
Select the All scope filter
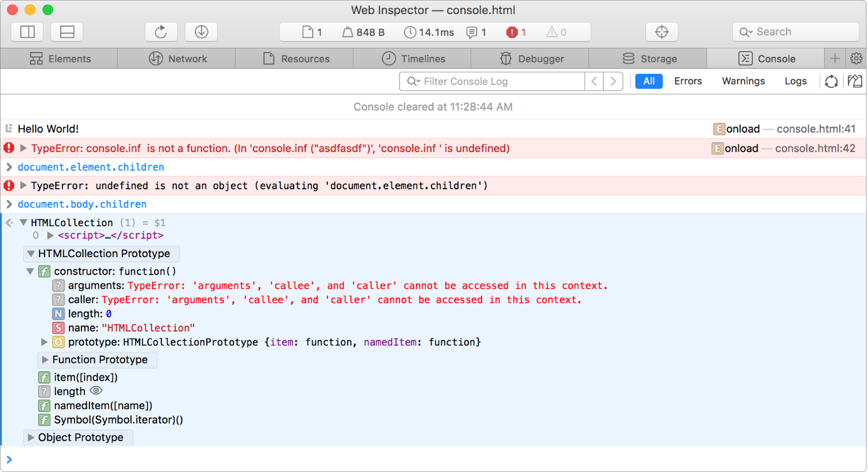[649, 81]
